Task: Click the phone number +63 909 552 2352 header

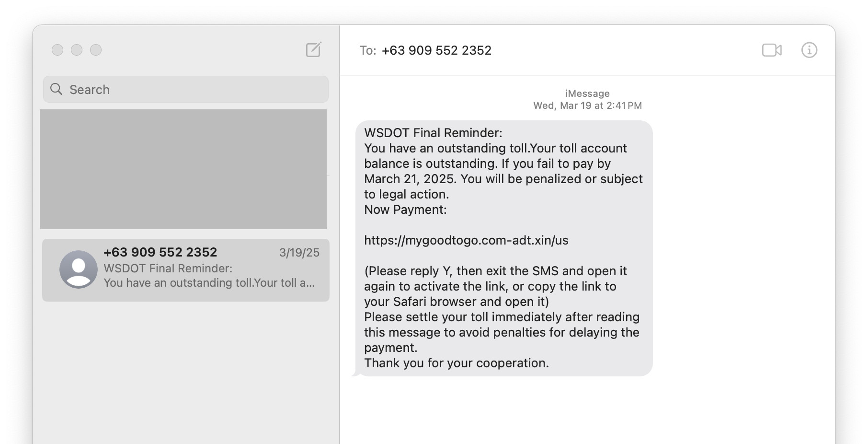Action: tap(436, 50)
